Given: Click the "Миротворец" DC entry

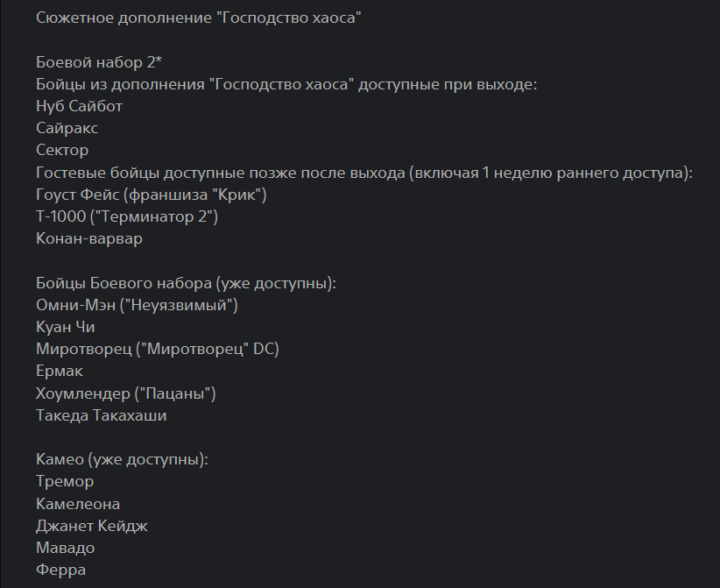Looking at the screenshot, I should click(158, 349).
